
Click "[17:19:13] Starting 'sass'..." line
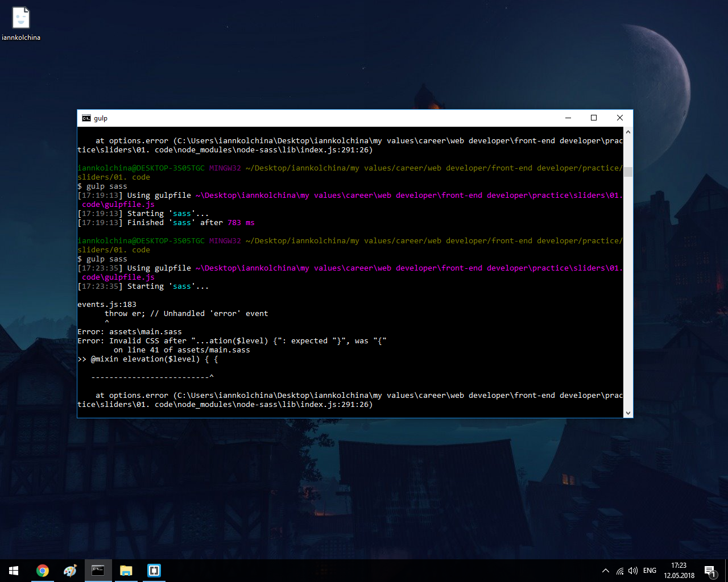click(143, 214)
